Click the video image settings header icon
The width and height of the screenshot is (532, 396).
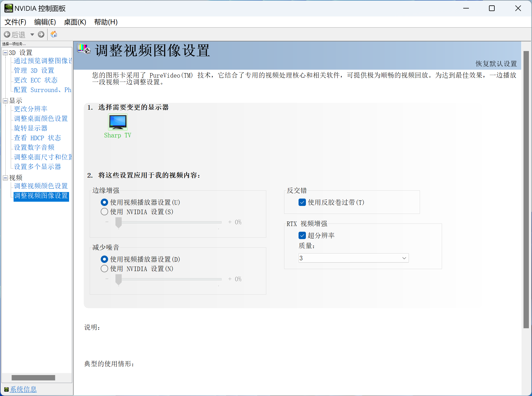coord(84,49)
